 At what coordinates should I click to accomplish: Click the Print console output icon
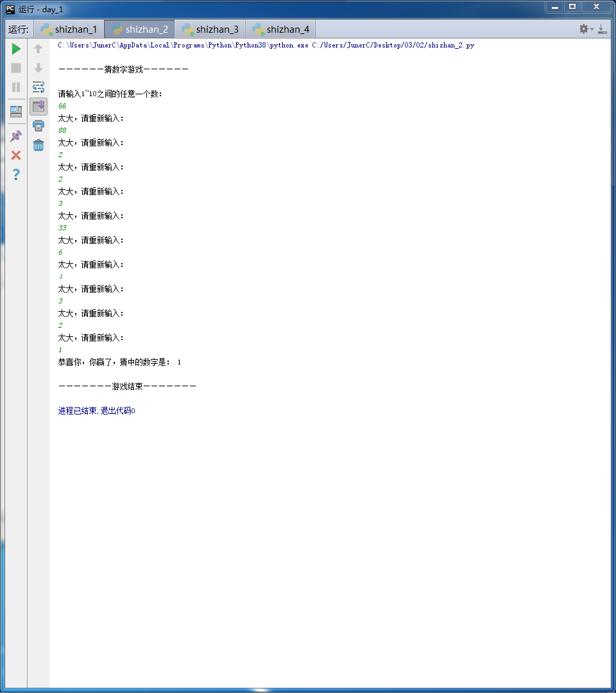pyautogui.click(x=38, y=126)
